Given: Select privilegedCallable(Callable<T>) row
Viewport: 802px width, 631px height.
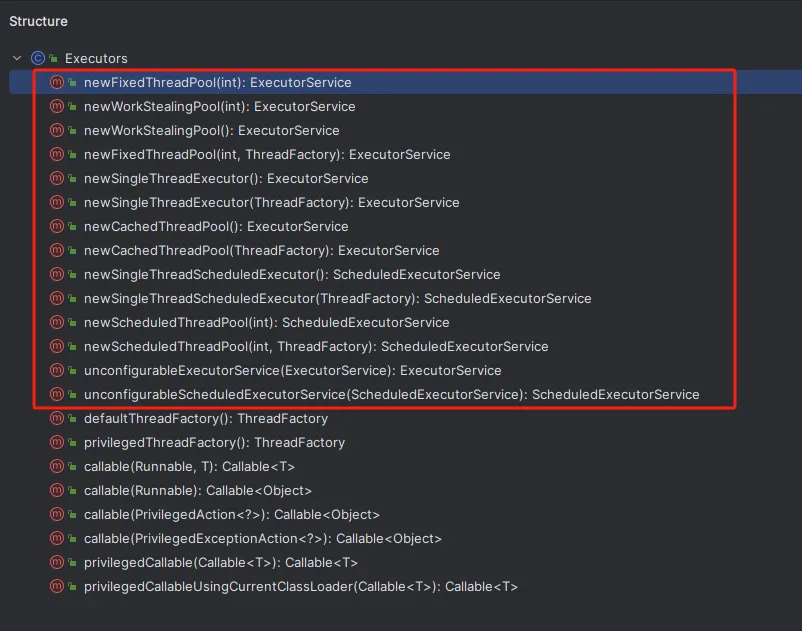Looking at the screenshot, I should 221,563.
